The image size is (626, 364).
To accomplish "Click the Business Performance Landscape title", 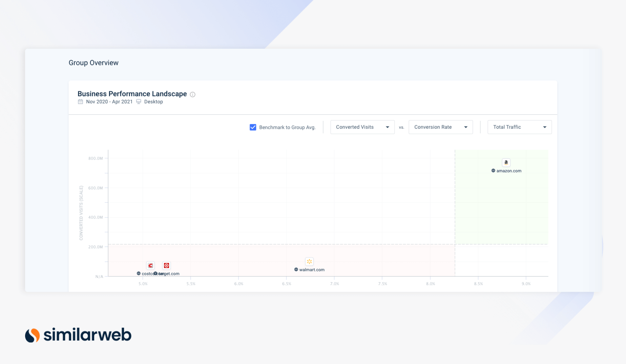I will (132, 94).
